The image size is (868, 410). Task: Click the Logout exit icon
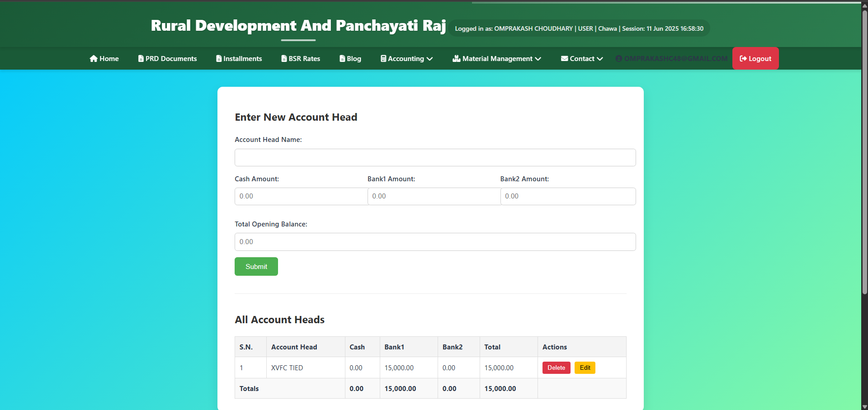[743, 58]
